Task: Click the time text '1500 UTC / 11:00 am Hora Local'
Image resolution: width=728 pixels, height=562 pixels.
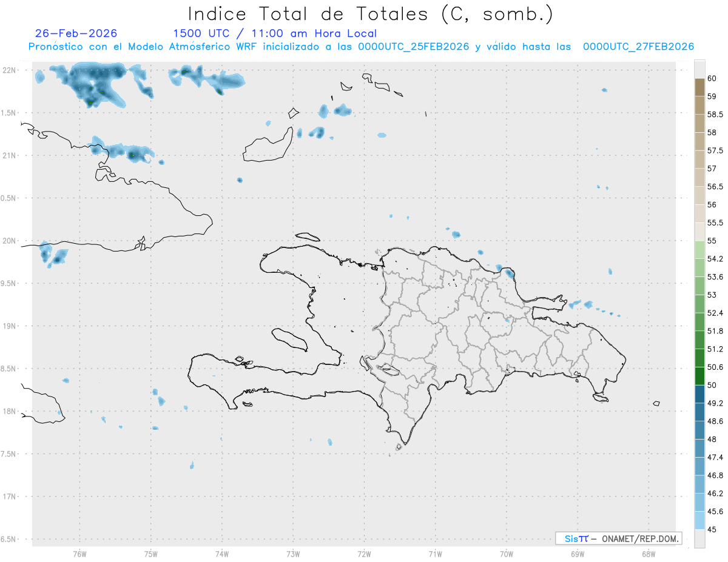Action: 275,33
